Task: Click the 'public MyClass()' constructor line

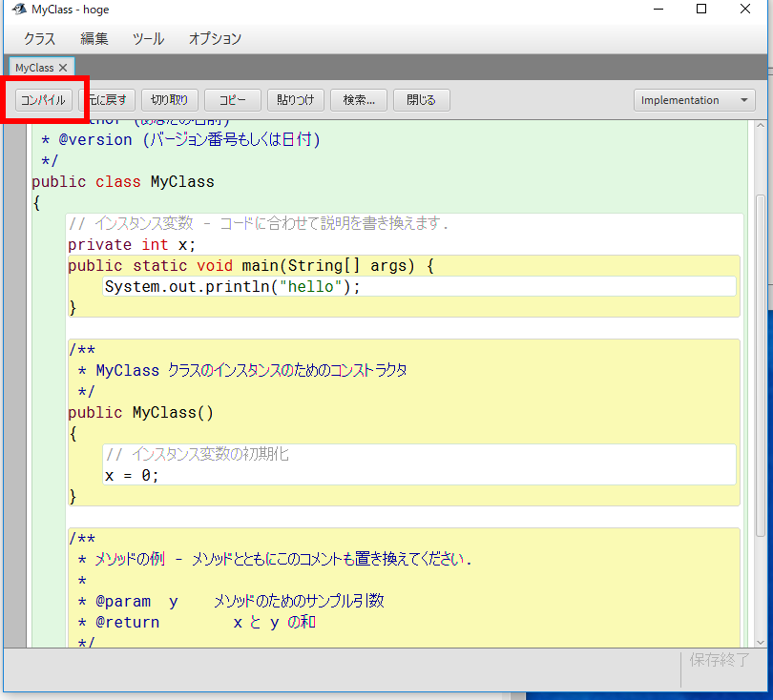Action: (140, 412)
